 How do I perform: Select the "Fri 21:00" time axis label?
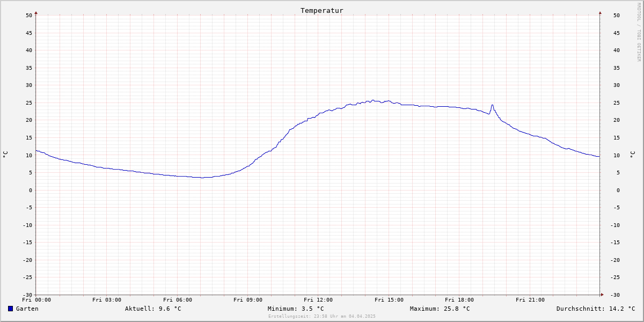pos(530,300)
